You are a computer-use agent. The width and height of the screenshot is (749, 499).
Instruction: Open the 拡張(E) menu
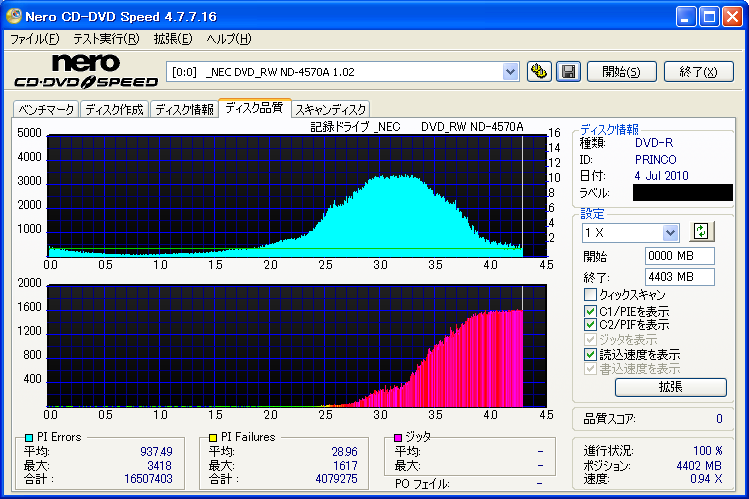pyautogui.click(x=173, y=39)
